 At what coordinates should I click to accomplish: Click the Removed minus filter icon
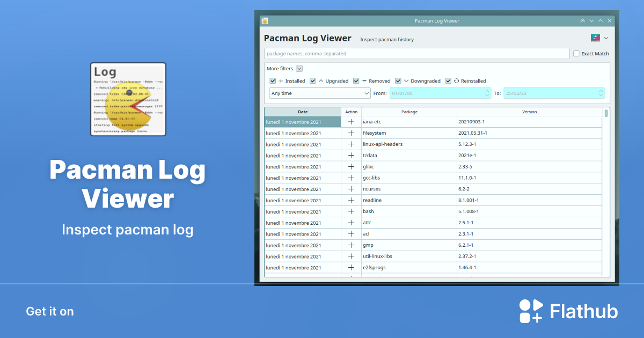click(364, 80)
